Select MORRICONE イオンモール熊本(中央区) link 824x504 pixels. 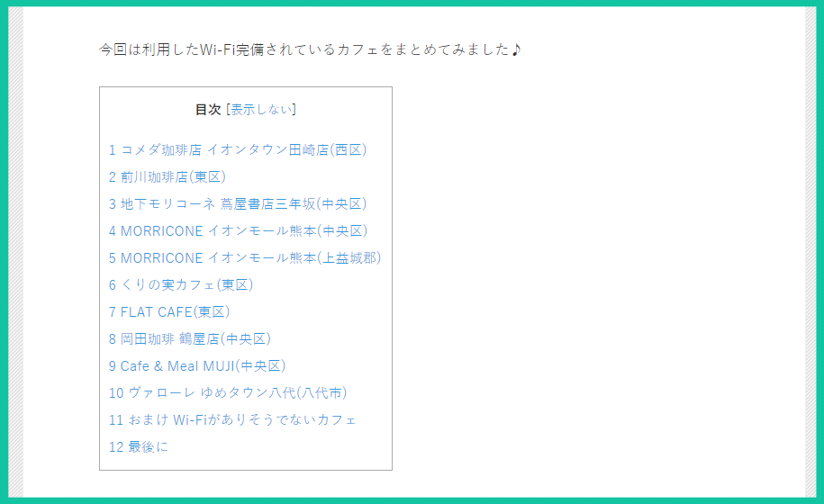point(238,231)
